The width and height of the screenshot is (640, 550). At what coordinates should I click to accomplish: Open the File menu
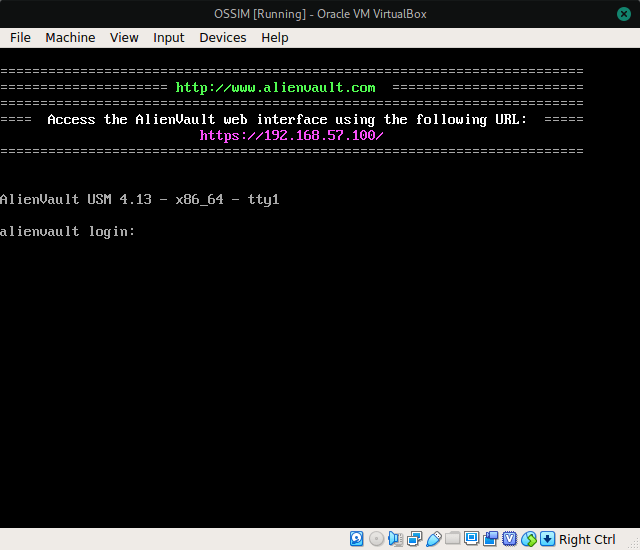tap(20, 38)
